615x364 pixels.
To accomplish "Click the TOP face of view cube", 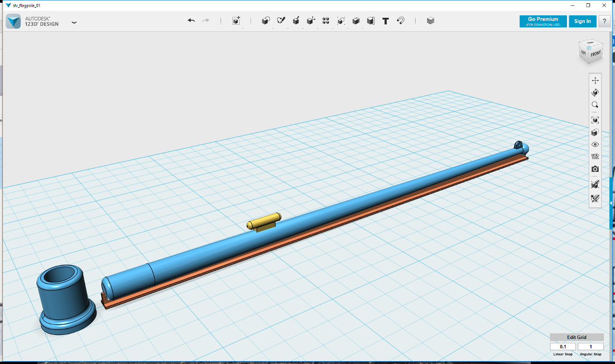I will [590, 43].
